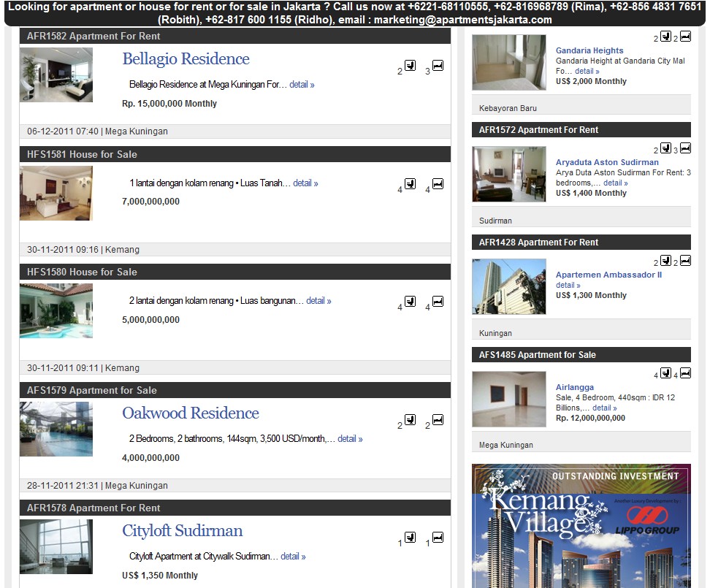Click the bathroom icon above Aryaduta Aston Sudirman
The width and height of the screenshot is (710, 588).
(x=665, y=148)
